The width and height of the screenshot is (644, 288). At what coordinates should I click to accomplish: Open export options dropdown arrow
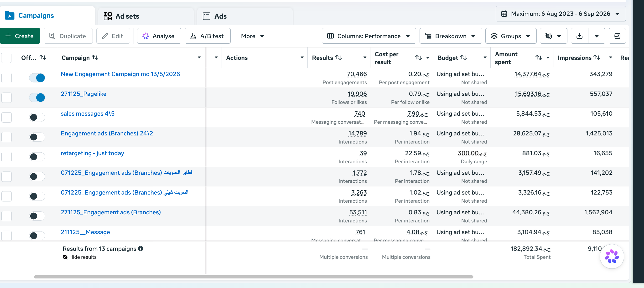click(597, 36)
